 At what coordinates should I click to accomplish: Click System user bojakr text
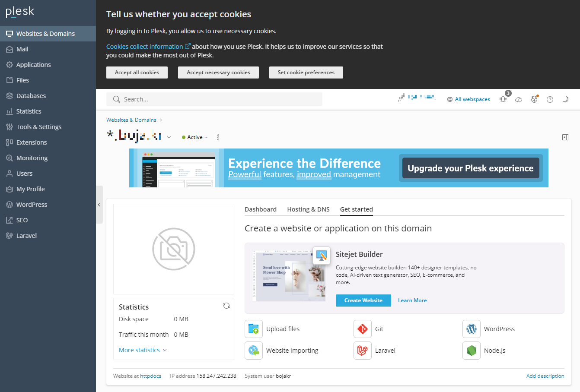pos(268,376)
